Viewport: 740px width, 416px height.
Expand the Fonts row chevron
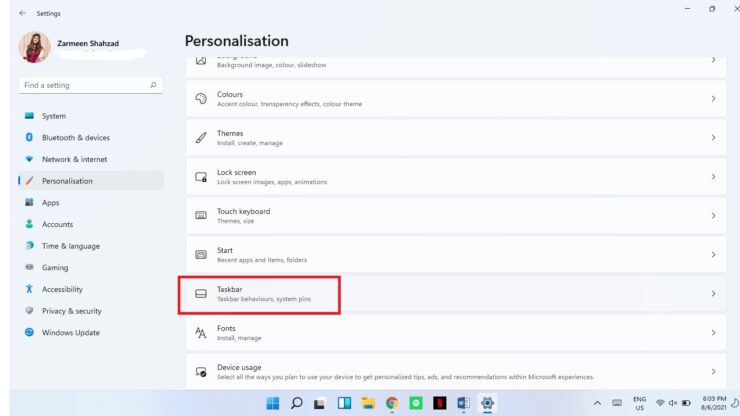click(712, 333)
